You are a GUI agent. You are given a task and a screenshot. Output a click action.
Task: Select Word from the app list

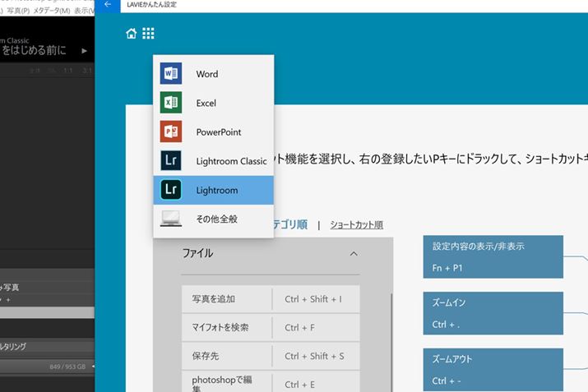pyautogui.click(x=213, y=74)
